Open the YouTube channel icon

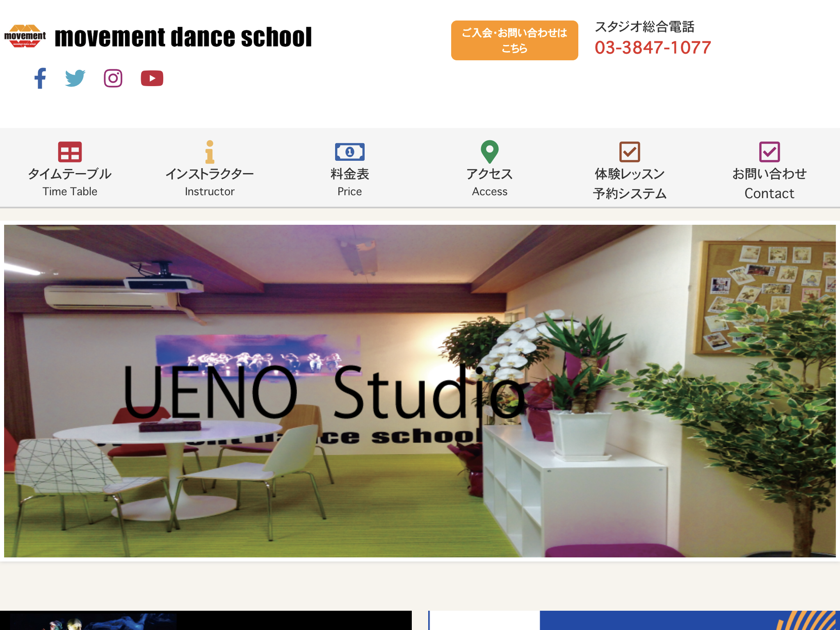click(152, 78)
